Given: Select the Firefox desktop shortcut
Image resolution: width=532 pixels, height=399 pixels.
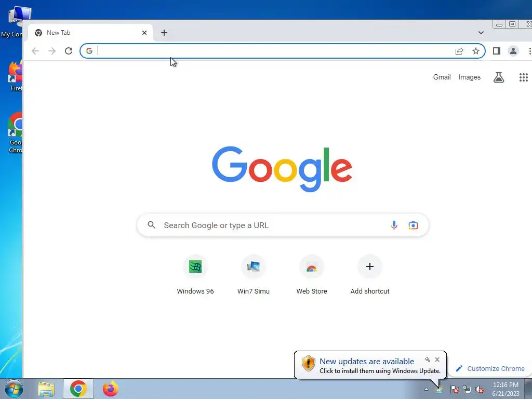Looking at the screenshot, I should coord(15,76).
